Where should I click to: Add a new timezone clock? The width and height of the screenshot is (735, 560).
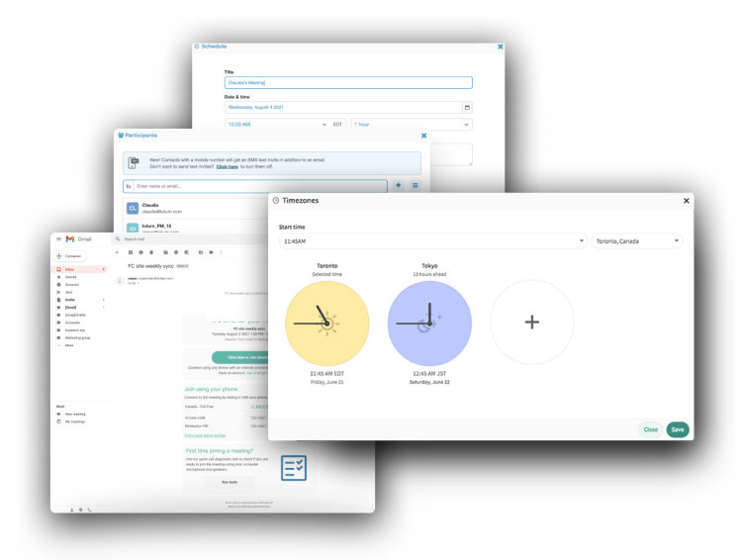point(531,323)
